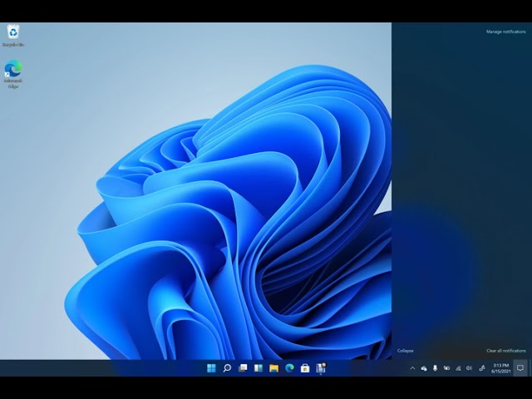Open the OneDrive cloud tray icon
532x399 pixels.
point(424,368)
